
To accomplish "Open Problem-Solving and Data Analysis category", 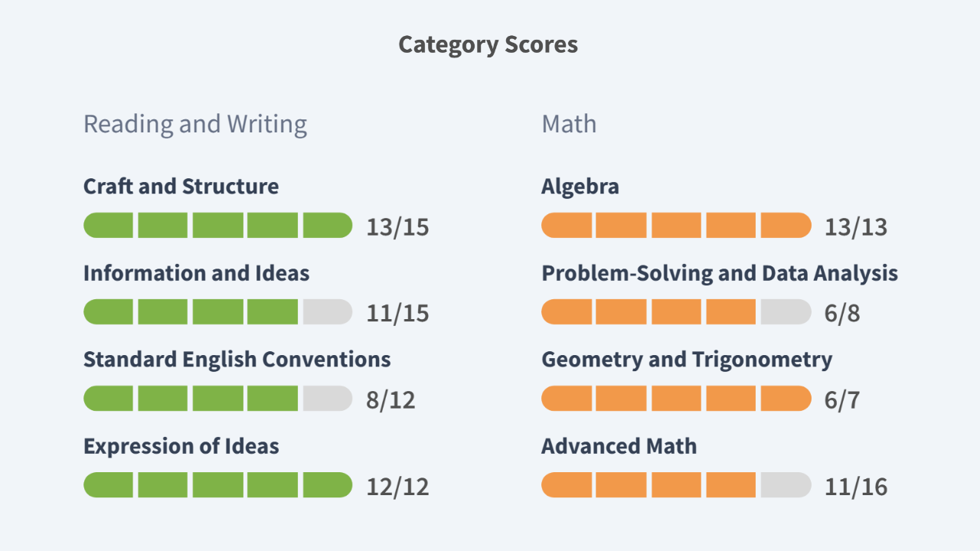I will pos(719,273).
